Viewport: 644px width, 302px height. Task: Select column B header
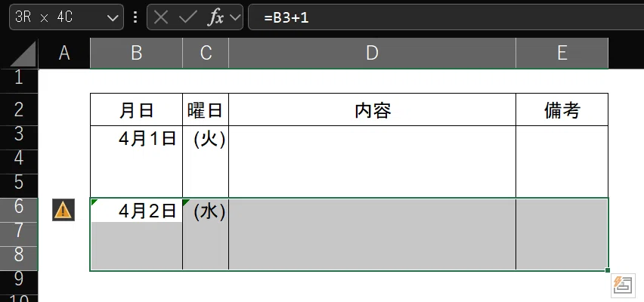click(x=136, y=54)
